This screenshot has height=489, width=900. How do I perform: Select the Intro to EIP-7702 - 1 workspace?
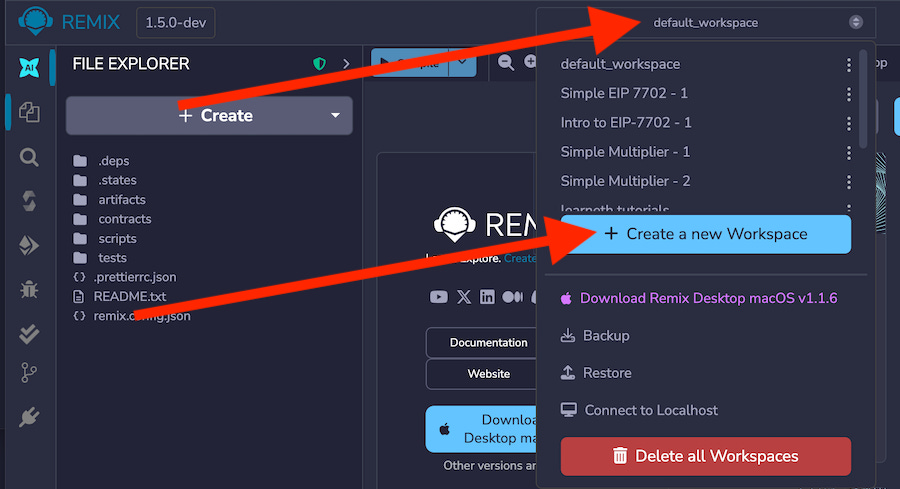[x=626, y=122]
